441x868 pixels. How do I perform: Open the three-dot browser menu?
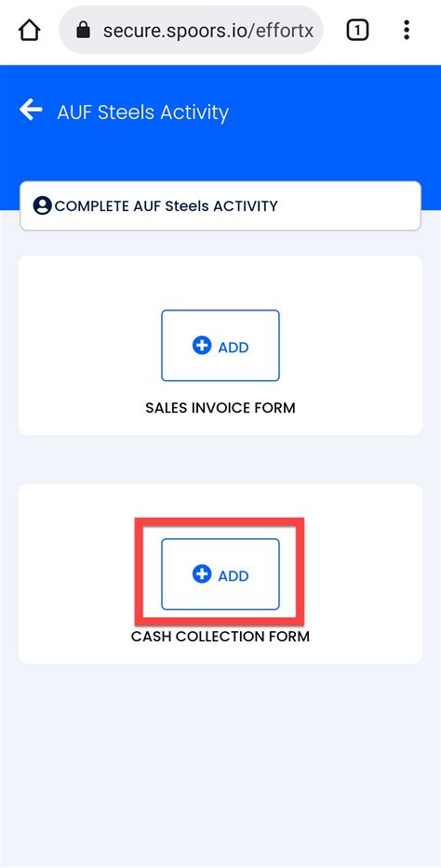click(407, 30)
